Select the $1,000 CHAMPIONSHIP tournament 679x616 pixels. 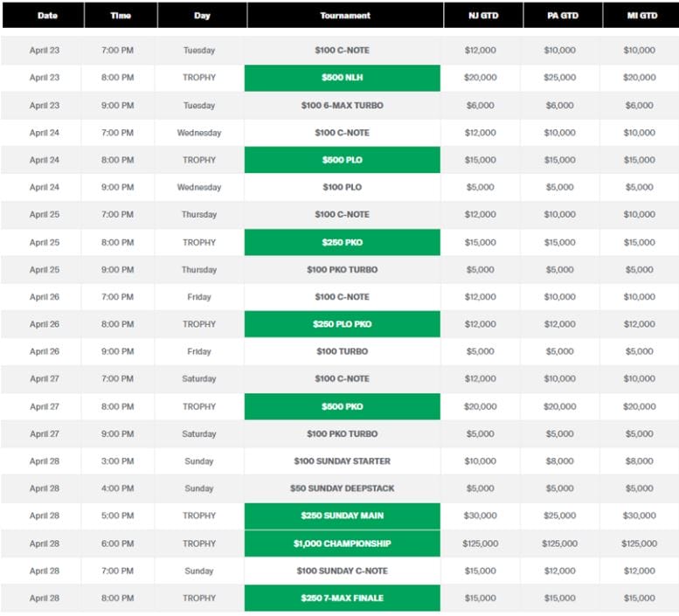[342, 543]
